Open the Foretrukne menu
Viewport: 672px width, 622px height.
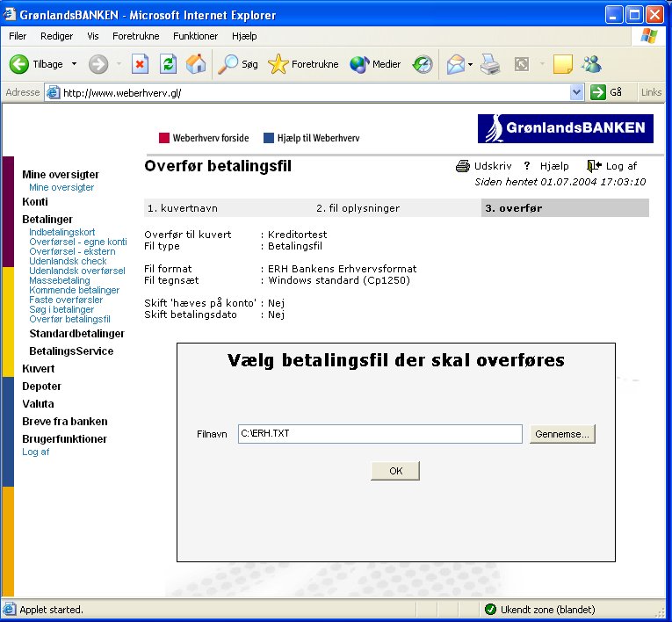pos(136,36)
